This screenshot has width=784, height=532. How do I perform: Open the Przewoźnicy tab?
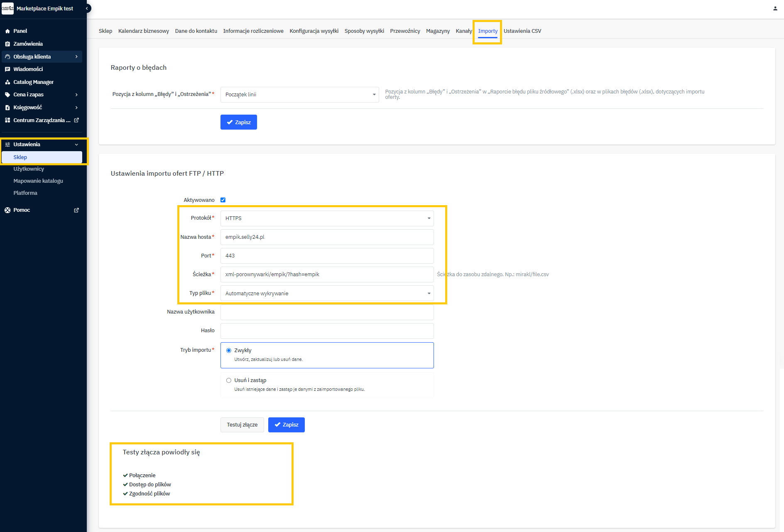point(405,31)
